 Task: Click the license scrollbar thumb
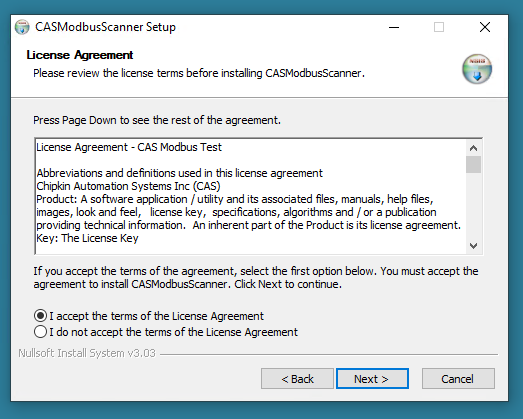473,164
